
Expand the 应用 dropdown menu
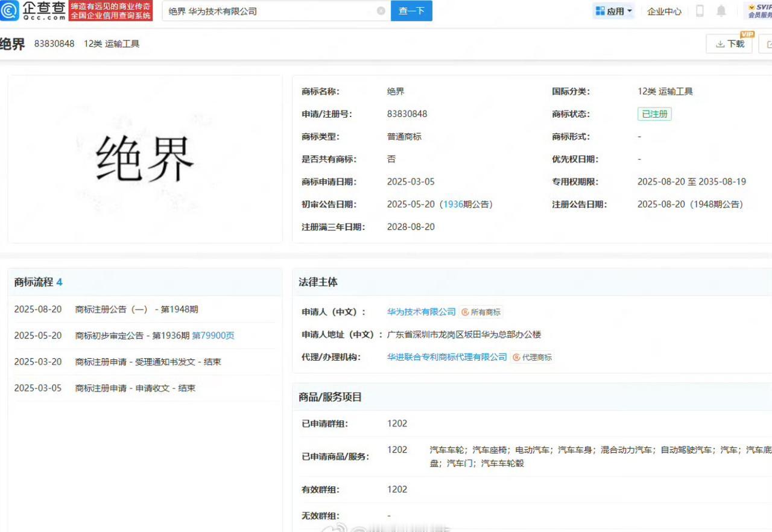pos(630,11)
